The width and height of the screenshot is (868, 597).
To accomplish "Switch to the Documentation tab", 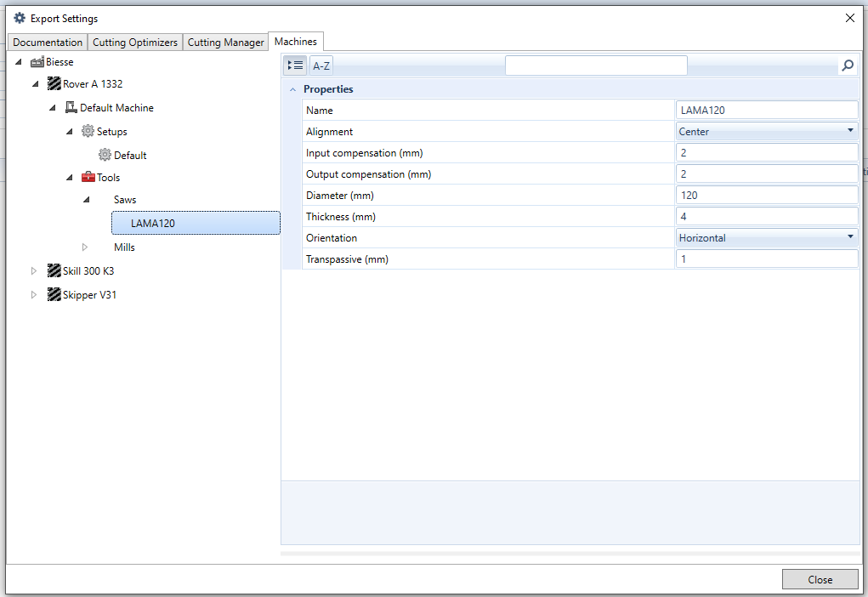I will click(48, 43).
